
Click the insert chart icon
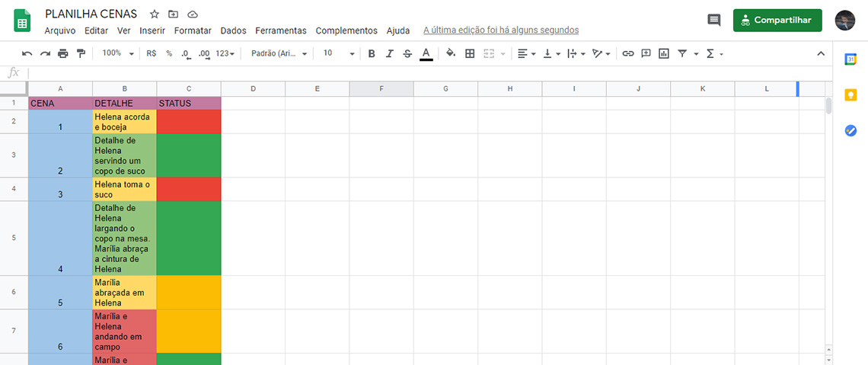pos(664,53)
